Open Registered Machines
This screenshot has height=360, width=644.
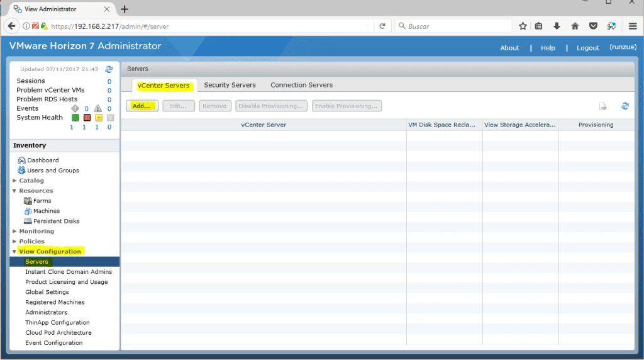tap(55, 302)
